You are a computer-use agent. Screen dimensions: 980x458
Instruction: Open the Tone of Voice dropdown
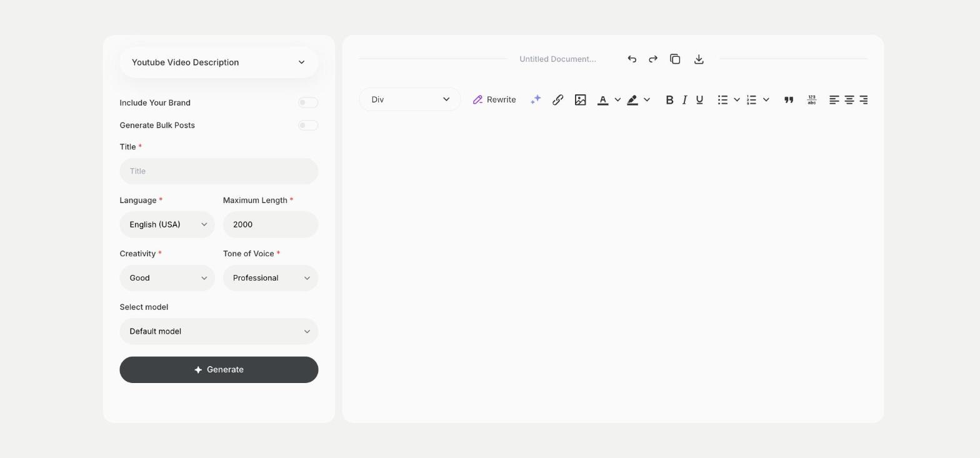click(x=271, y=278)
